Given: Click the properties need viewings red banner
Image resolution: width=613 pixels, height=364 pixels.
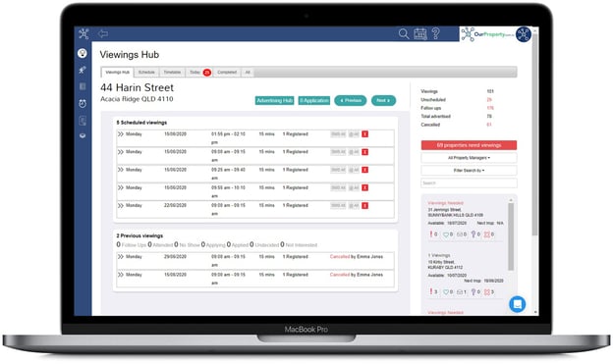Looking at the screenshot, I should pyautogui.click(x=469, y=145).
